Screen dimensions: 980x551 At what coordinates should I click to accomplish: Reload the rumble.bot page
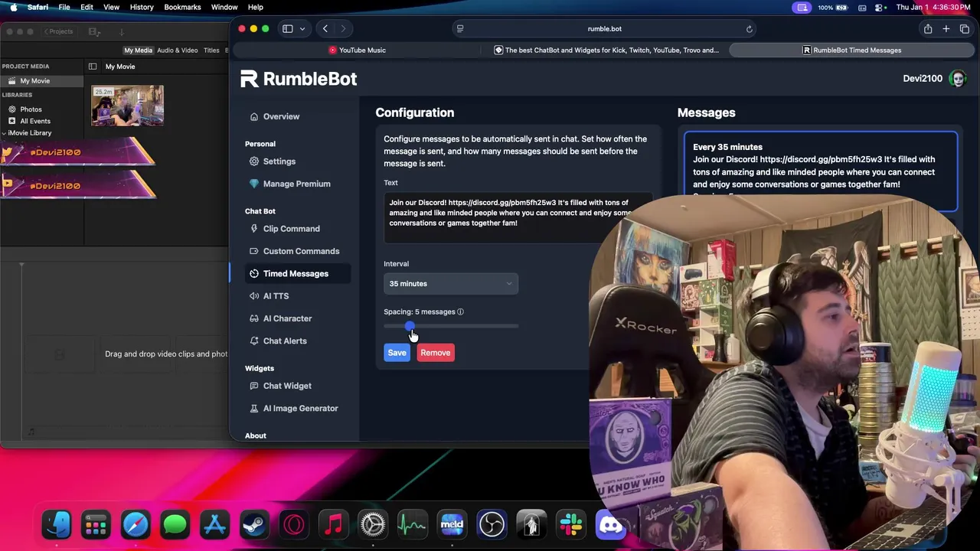tap(750, 29)
